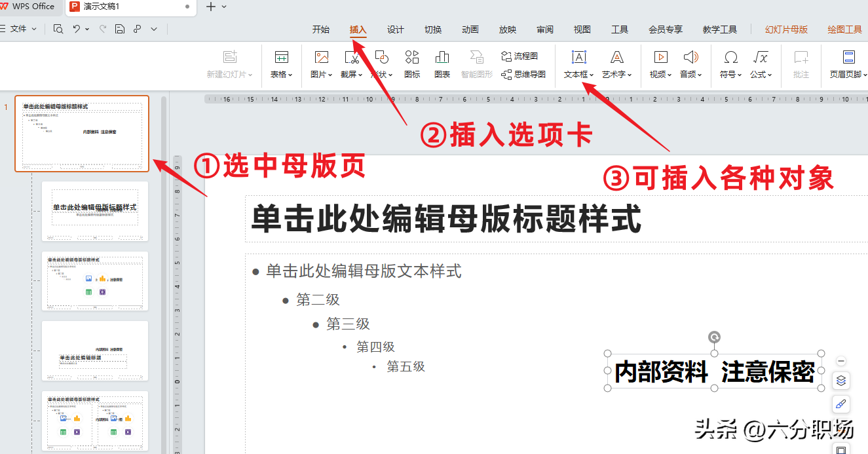The height and width of the screenshot is (454, 868).
Task: Expand the quick access toolbar customize arrow
Action: (x=154, y=29)
